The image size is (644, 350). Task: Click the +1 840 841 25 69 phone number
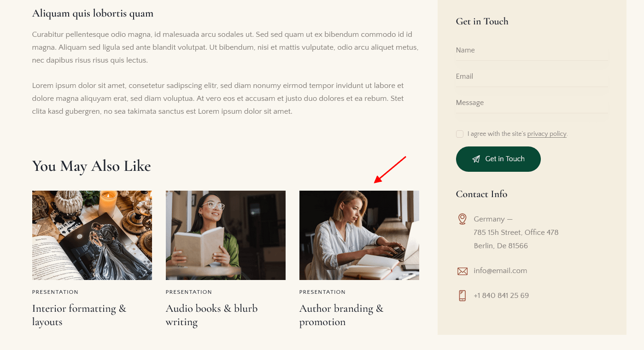[501, 296]
